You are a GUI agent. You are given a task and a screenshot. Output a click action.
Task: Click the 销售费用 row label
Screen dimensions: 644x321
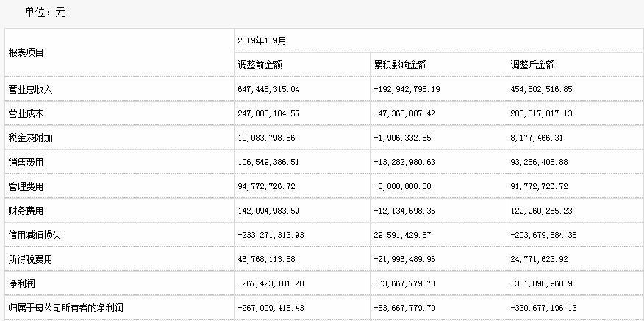26,163
